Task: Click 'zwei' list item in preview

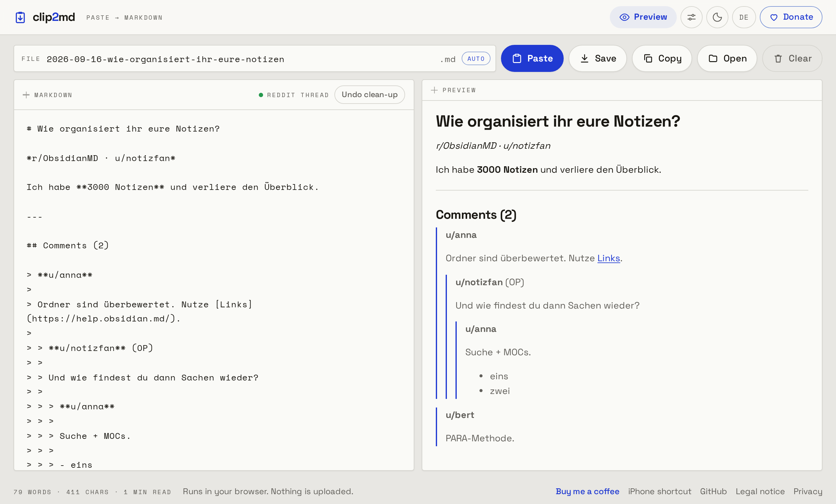Action: point(499,391)
